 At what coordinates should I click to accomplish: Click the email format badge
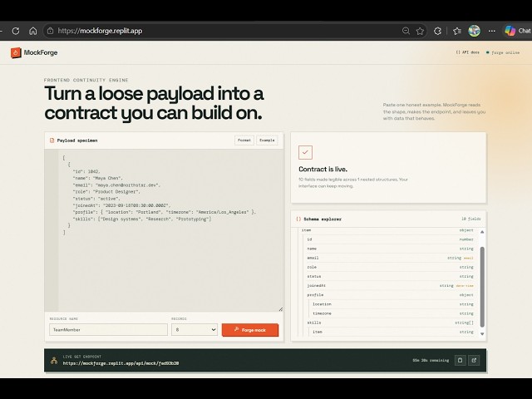click(x=469, y=259)
